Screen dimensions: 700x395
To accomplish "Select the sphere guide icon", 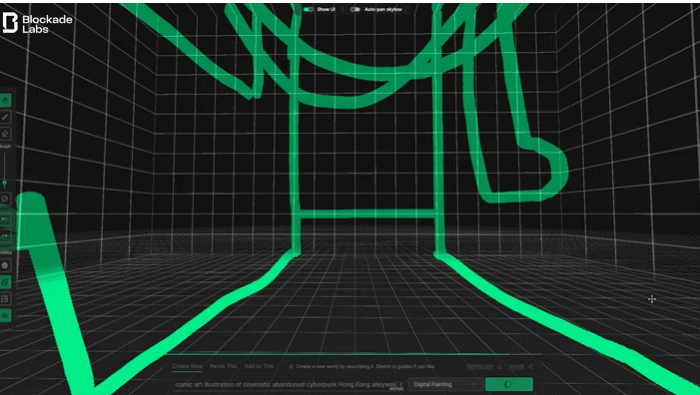I will click(x=5, y=266).
